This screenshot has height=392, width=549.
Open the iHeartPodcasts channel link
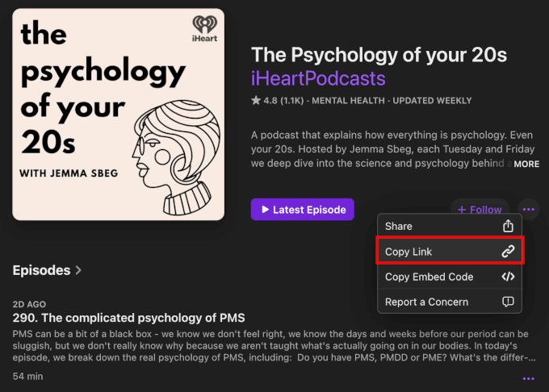318,78
